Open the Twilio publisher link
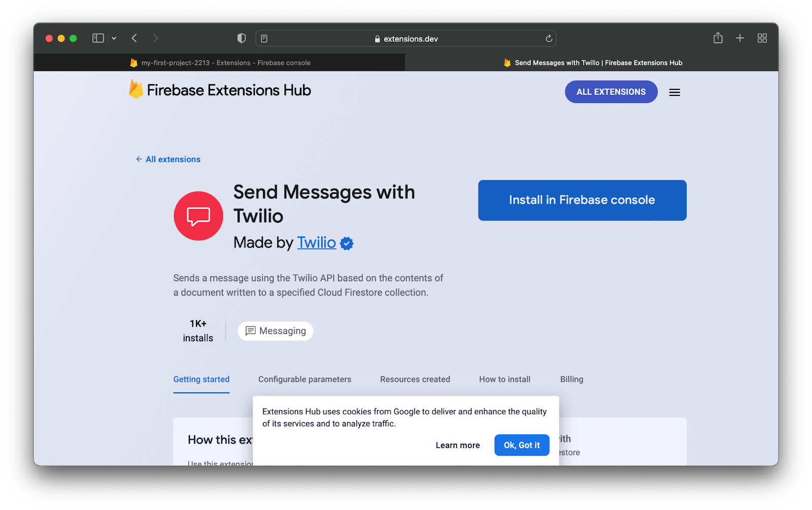Viewport: 812px width, 510px height. (x=316, y=243)
